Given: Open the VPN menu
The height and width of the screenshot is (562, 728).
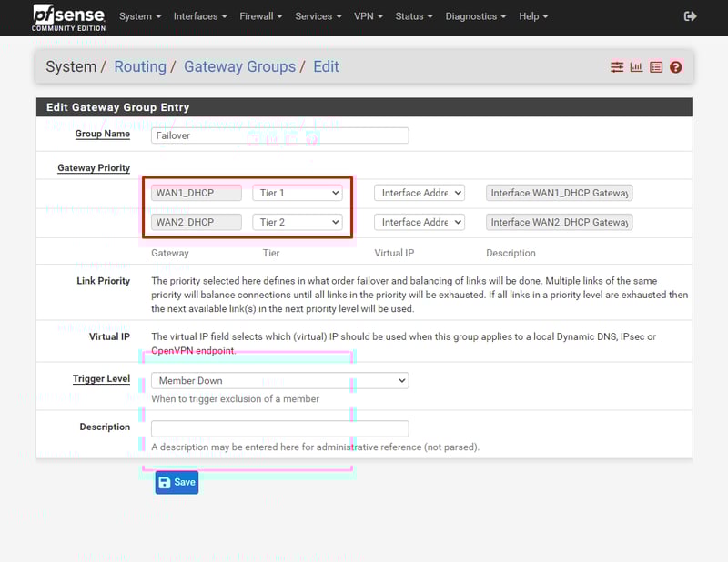Looking at the screenshot, I should [368, 16].
